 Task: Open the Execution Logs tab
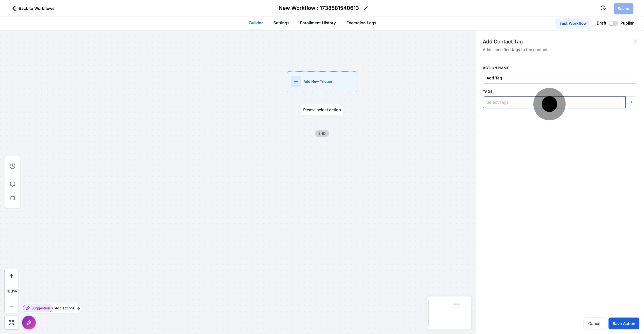click(x=361, y=23)
